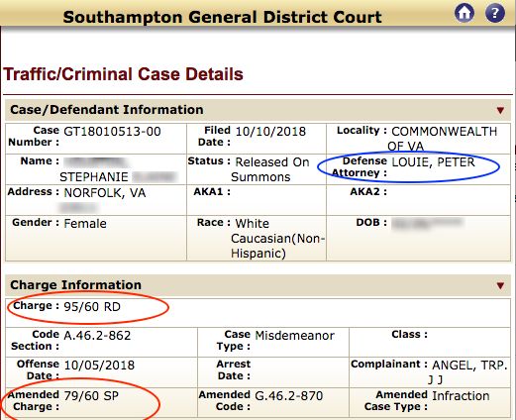
Task: Click code section A.46.2-862
Action: (x=97, y=336)
